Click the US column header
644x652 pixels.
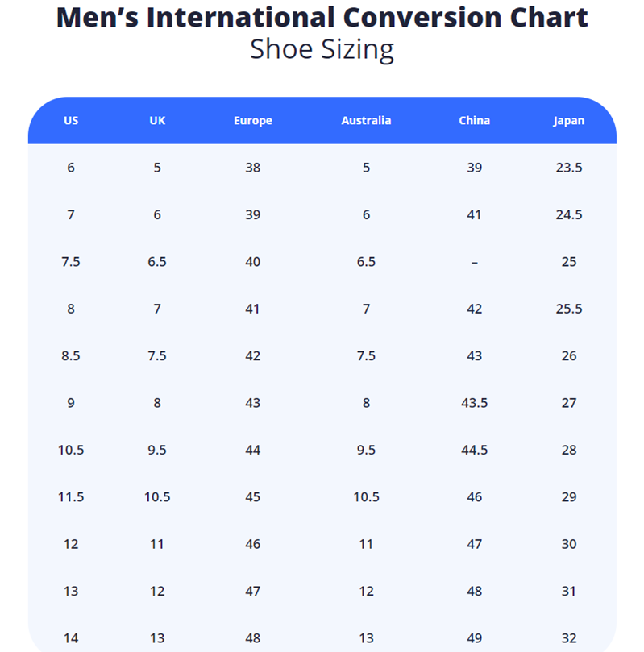71,121
